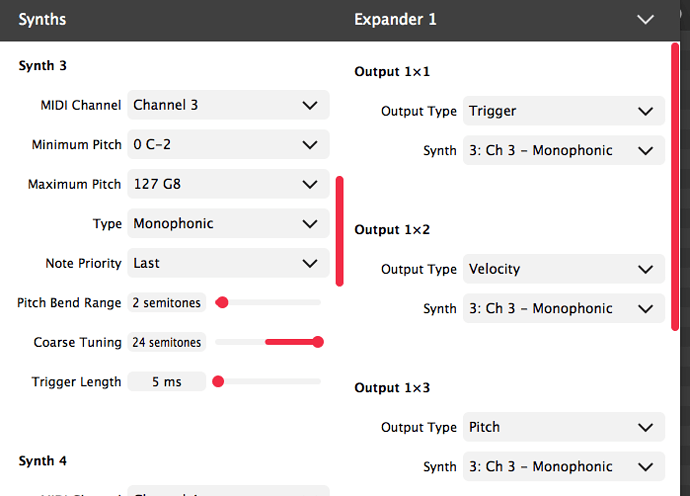Open the Type dropdown set to Monophonic
Image resolution: width=690 pixels, height=496 pixels.
tap(228, 224)
